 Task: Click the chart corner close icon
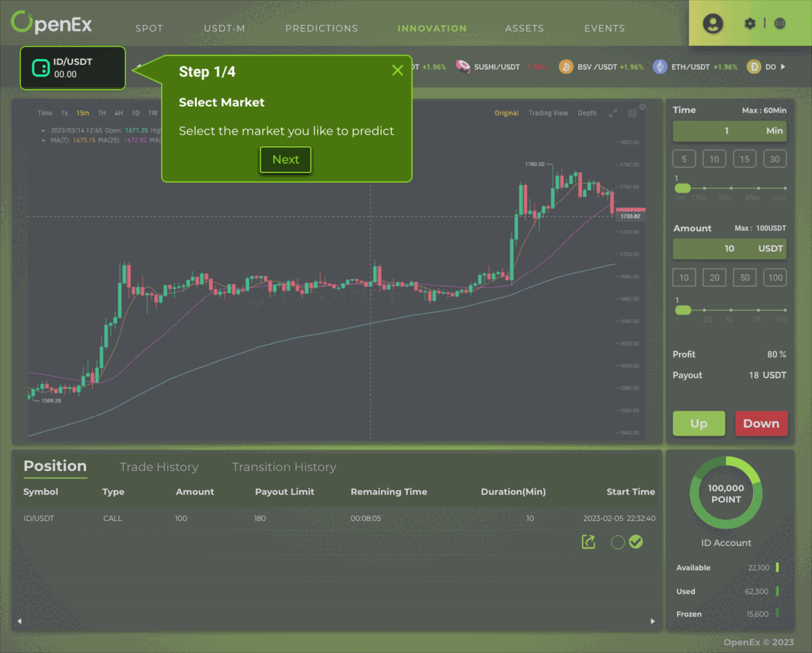click(x=642, y=106)
